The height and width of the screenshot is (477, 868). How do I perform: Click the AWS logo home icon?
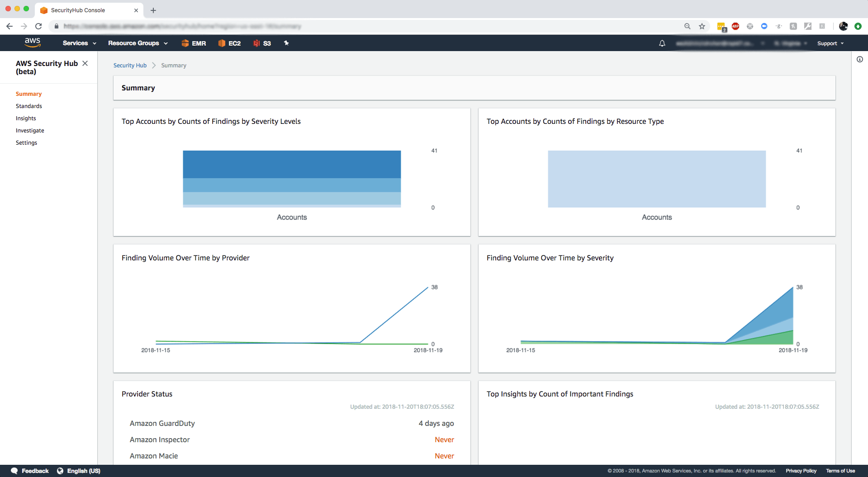point(32,43)
